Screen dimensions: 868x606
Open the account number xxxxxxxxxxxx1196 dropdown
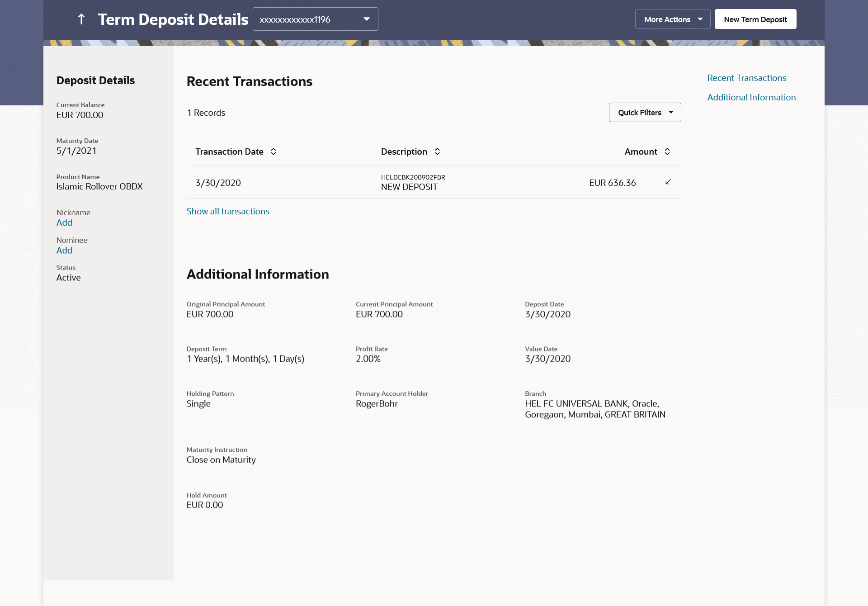coord(315,19)
